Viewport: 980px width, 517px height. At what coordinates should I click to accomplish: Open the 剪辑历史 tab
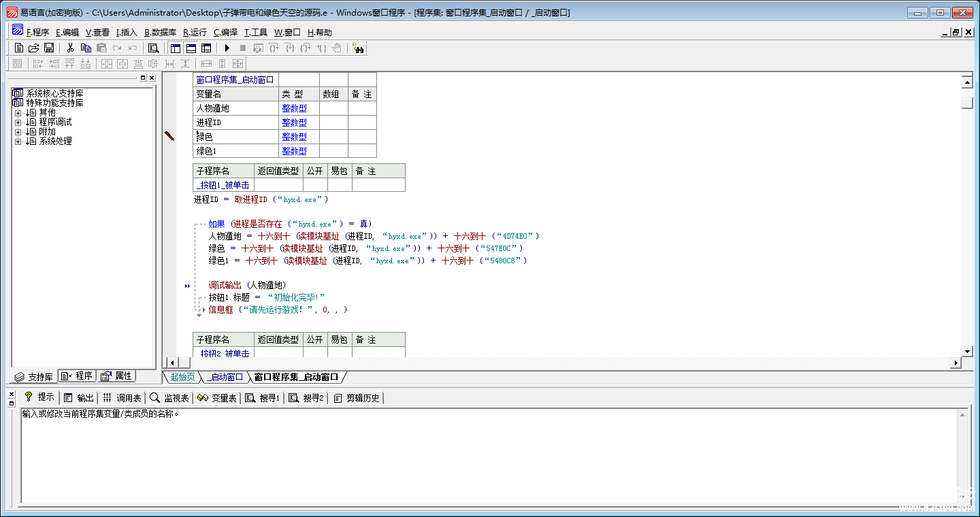(356, 398)
